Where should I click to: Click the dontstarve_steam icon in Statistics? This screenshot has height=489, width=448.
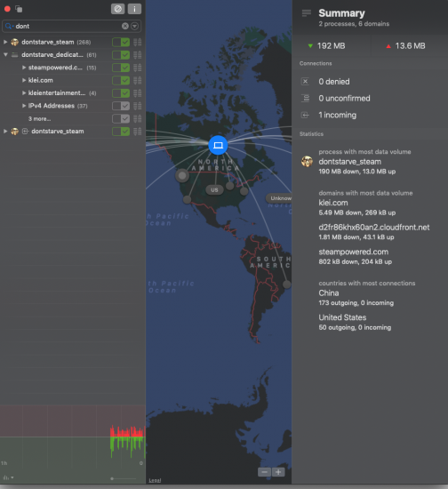pos(307,162)
